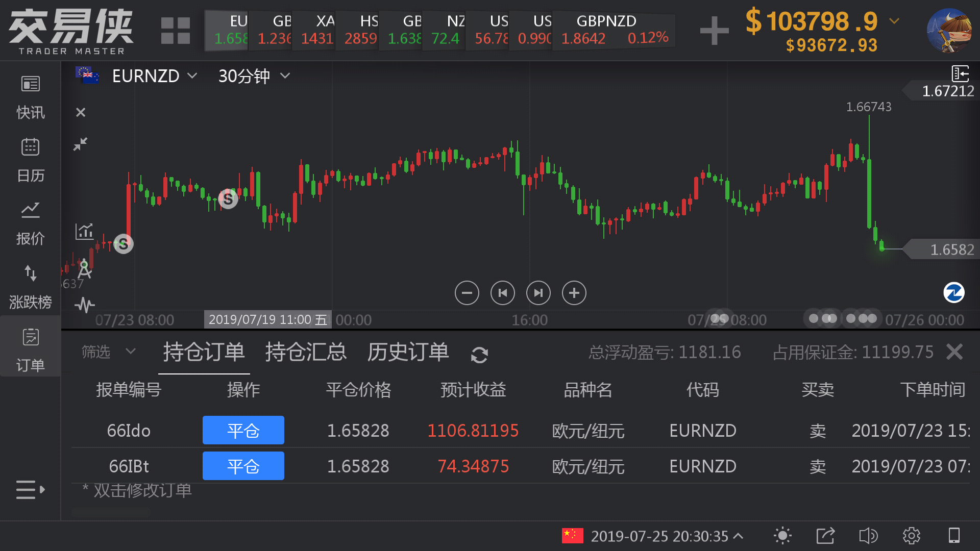Click the waveform oscillator icon
This screenshot has width=980, height=551.
click(84, 305)
